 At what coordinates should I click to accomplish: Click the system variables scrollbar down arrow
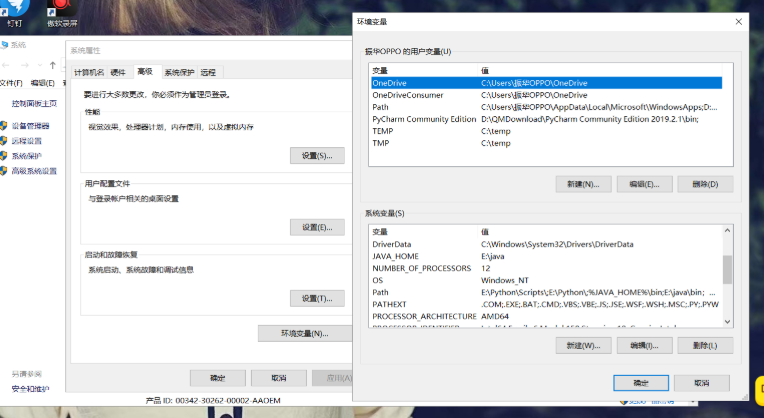coord(727,322)
